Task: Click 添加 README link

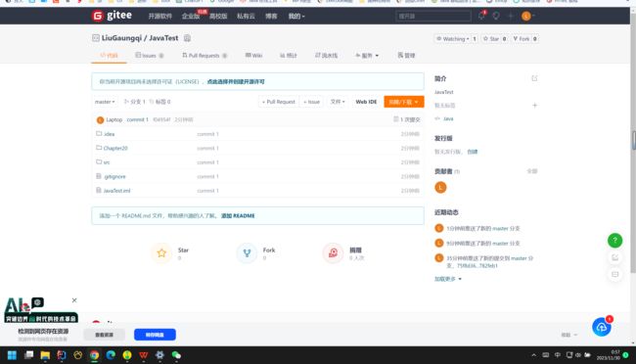Action: (238, 215)
